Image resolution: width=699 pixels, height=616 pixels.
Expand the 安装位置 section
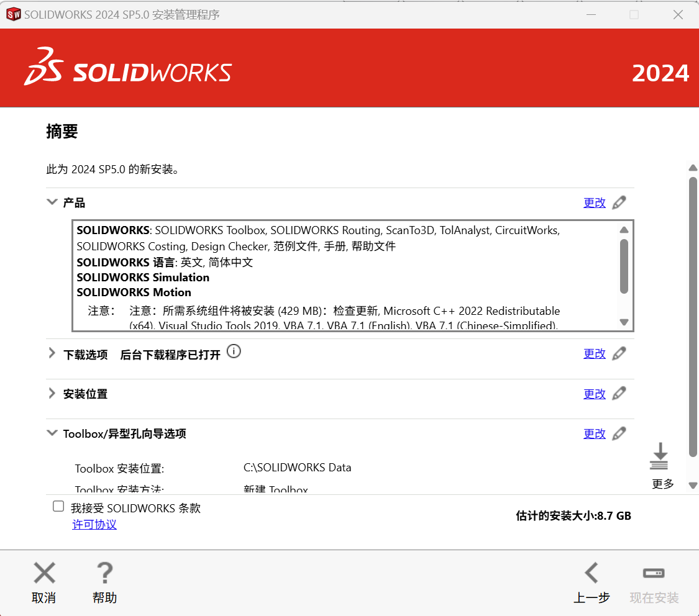[x=52, y=393]
